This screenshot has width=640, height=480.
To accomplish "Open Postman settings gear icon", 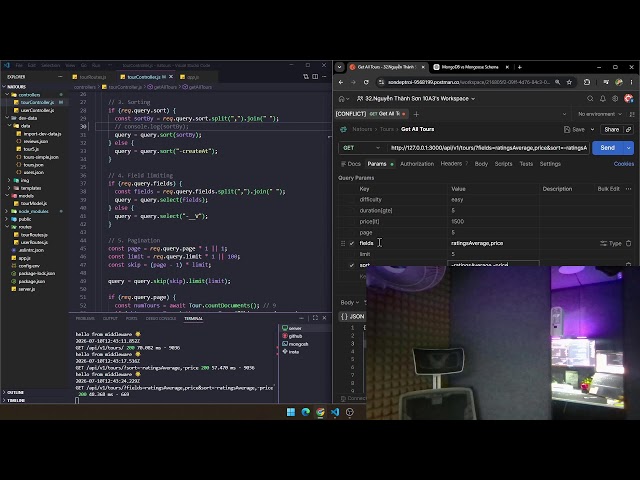I will pyautogui.click(x=615, y=98).
